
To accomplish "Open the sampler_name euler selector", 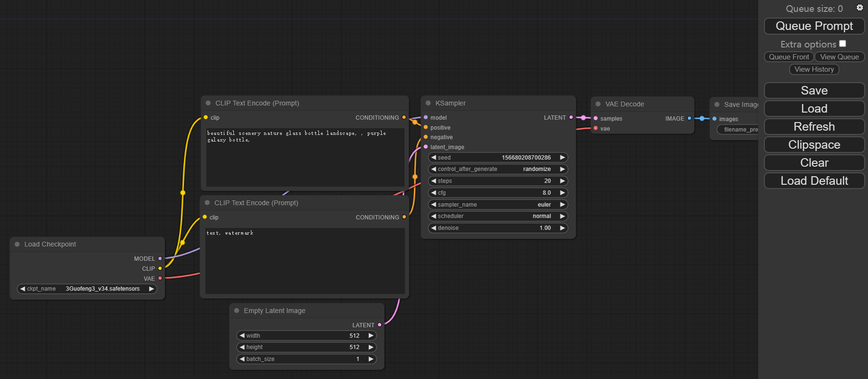I will click(498, 205).
